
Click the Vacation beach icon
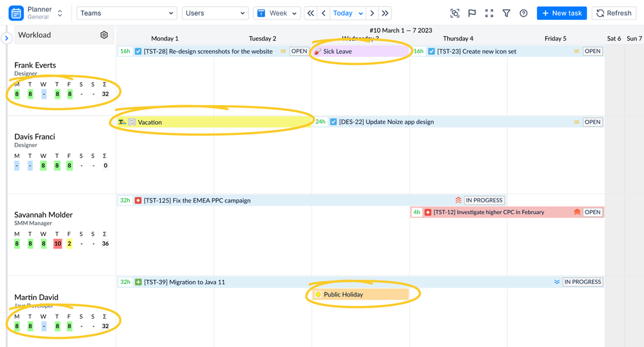point(122,122)
